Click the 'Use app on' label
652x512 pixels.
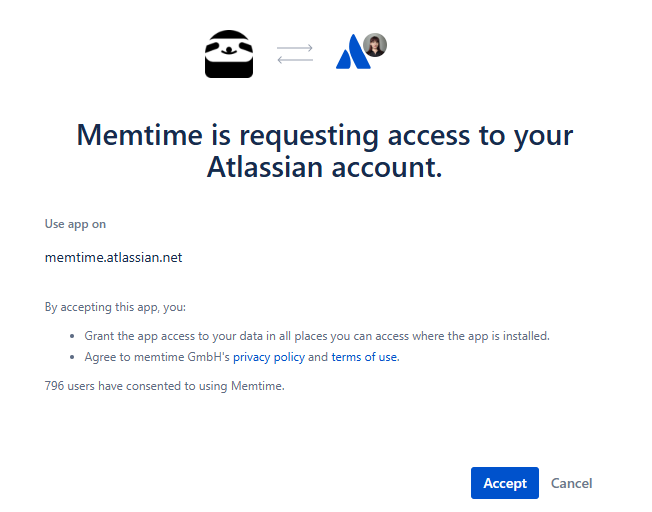tap(75, 224)
